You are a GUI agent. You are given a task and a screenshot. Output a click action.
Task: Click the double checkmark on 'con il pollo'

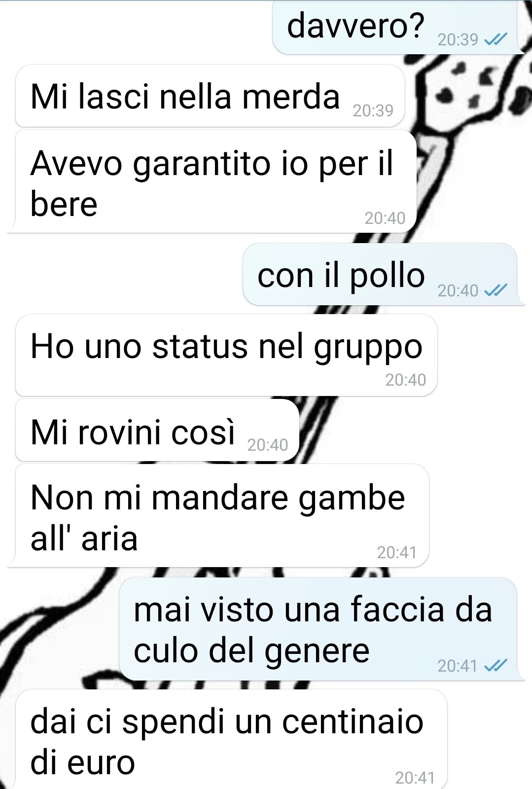496,290
